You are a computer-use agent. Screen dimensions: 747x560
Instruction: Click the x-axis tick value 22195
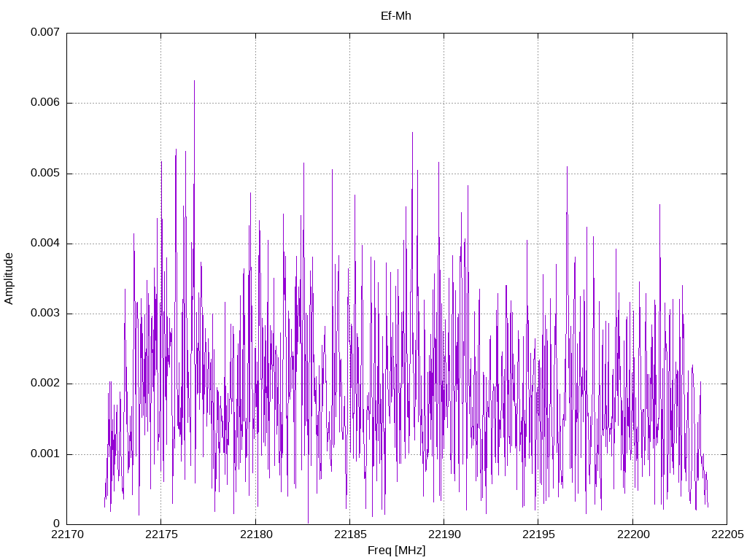[539, 534]
